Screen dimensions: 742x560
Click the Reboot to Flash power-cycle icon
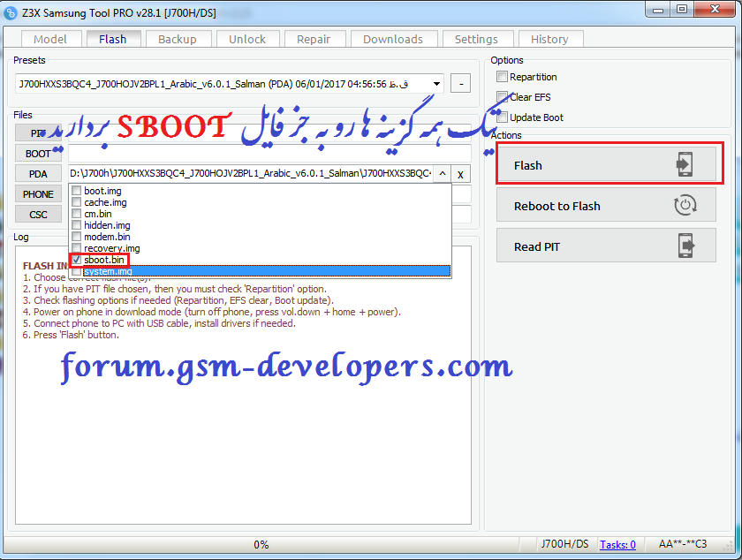click(x=685, y=206)
